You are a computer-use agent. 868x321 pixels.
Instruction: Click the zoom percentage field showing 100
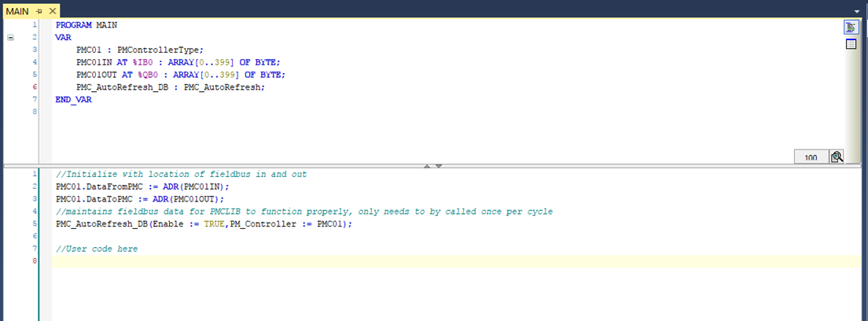pyautogui.click(x=811, y=157)
